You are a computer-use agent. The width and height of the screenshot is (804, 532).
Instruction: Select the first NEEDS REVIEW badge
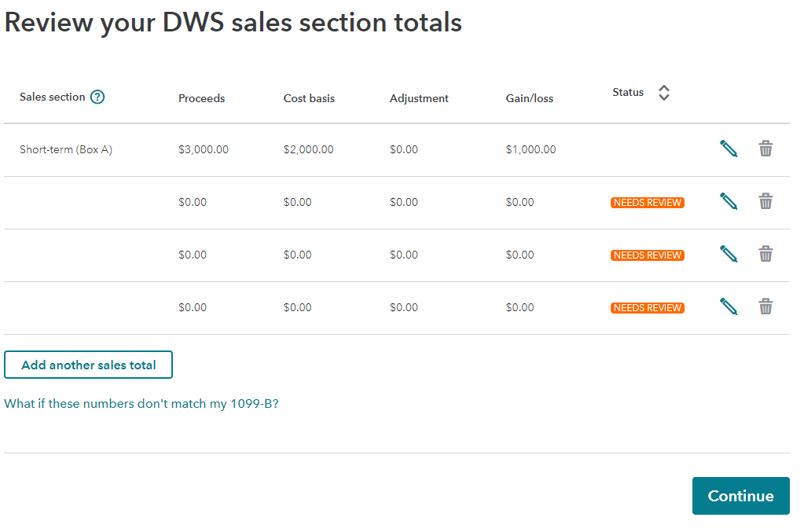pyautogui.click(x=648, y=203)
